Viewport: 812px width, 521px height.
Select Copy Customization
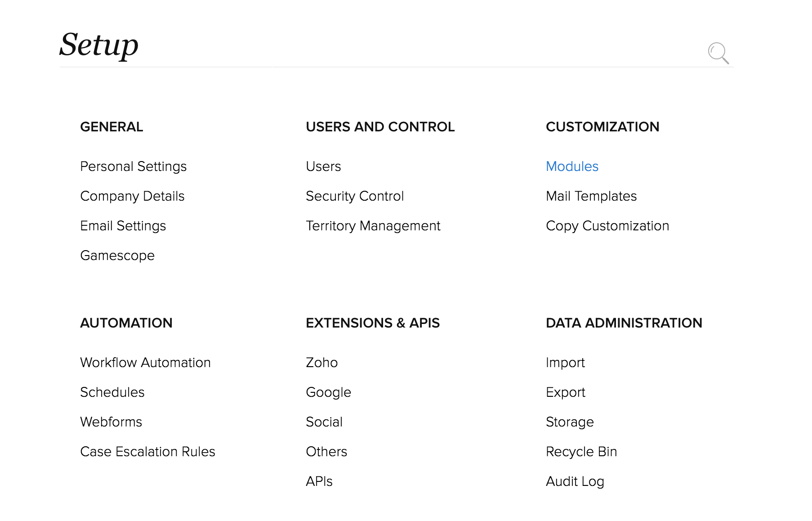tap(607, 226)
